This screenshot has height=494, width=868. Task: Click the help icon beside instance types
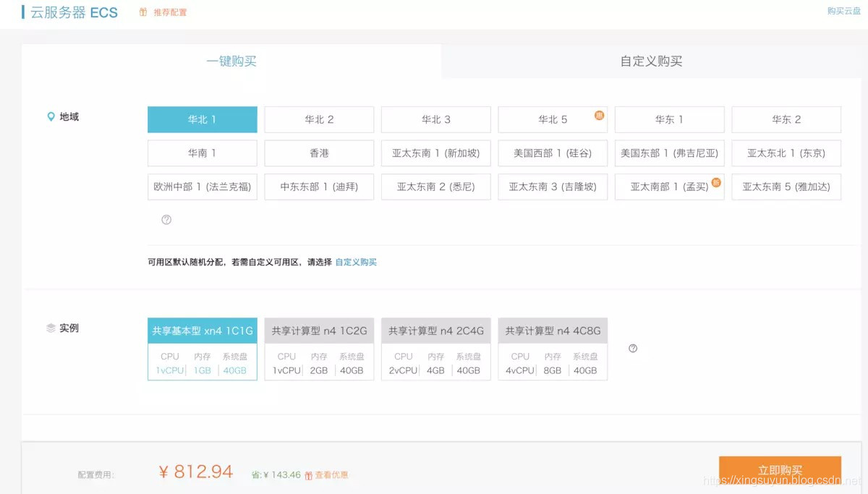633,349
